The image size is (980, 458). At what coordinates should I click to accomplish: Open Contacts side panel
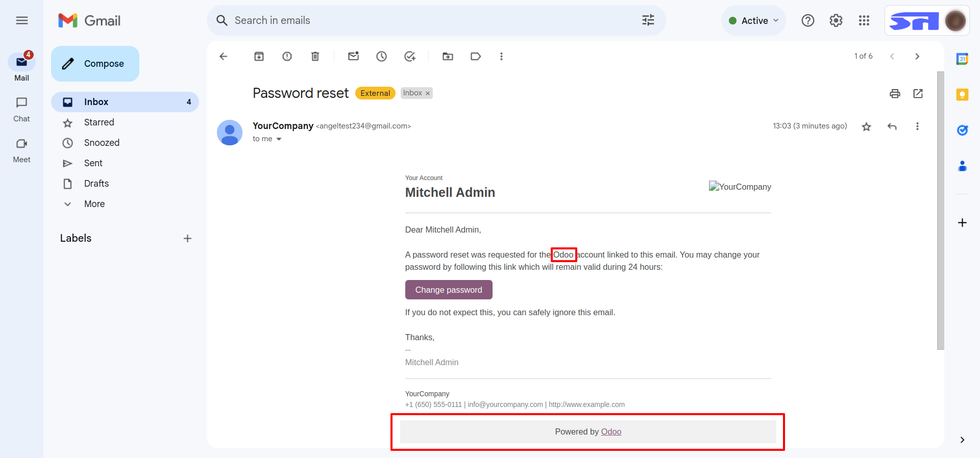(963, 166)
